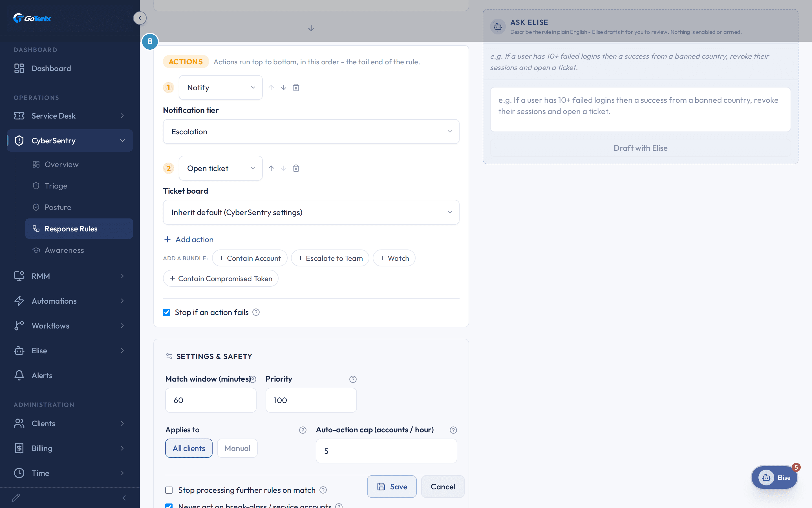Add the Contain Account bundle
The image size is (812, 508).
[x=250, y=258]
